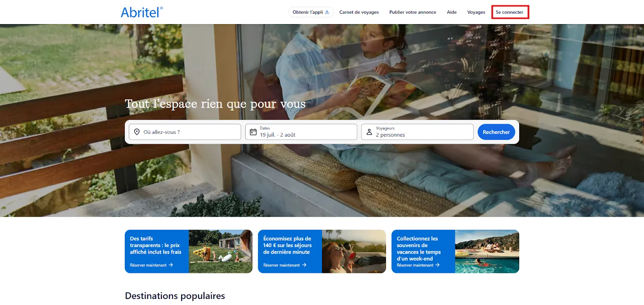The height and width of the screenshot is (305, 644).
Task: Open the garden inflatables photo on the tarifs card
Action: (x=221, y=252)
